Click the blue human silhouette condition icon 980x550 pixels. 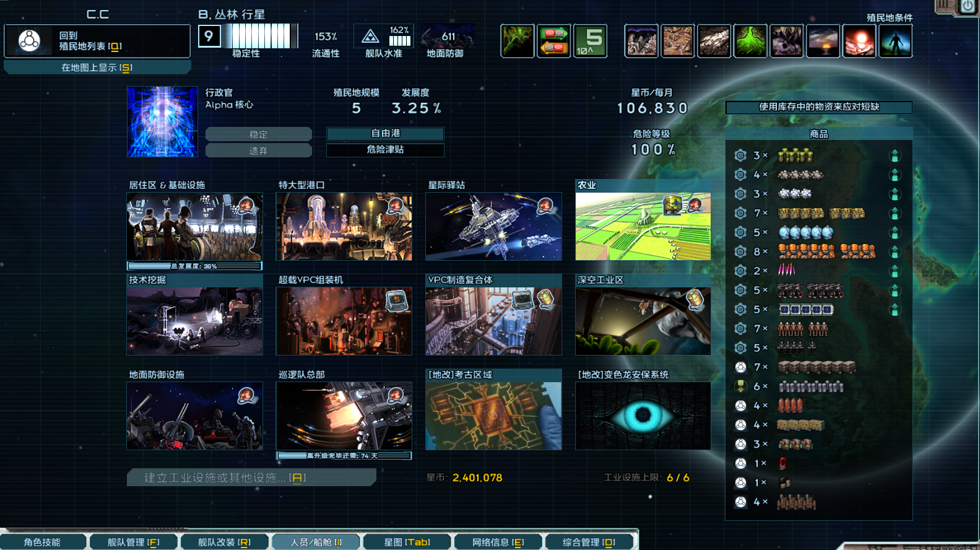pos(895,41)
